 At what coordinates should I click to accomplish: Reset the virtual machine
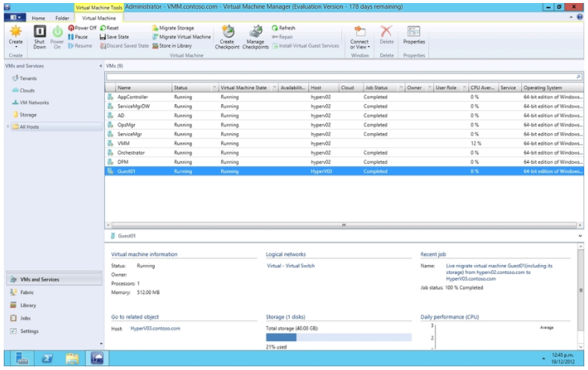[109, 28]
